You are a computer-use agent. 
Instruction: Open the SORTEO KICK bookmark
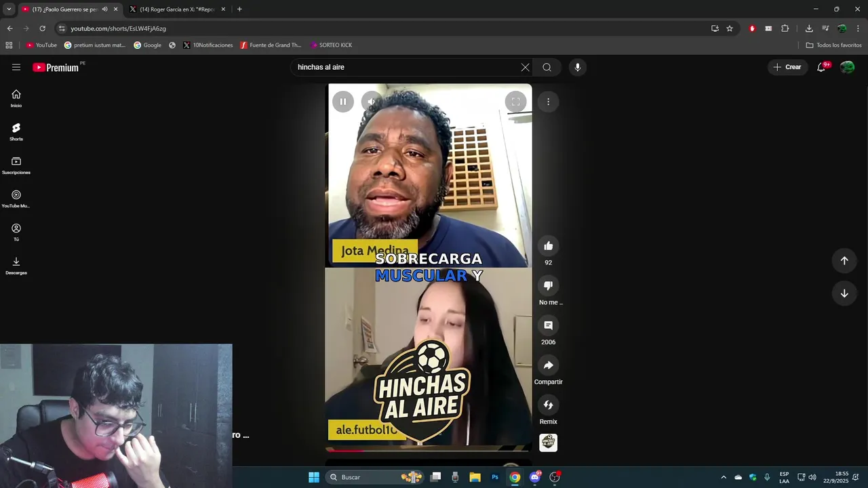point(332,45)
